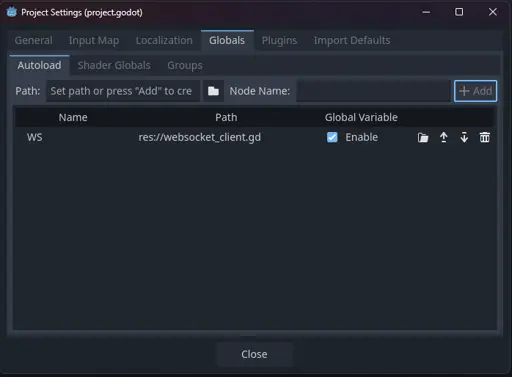Browse for an autoload path via folder icon

pos(213,91)
